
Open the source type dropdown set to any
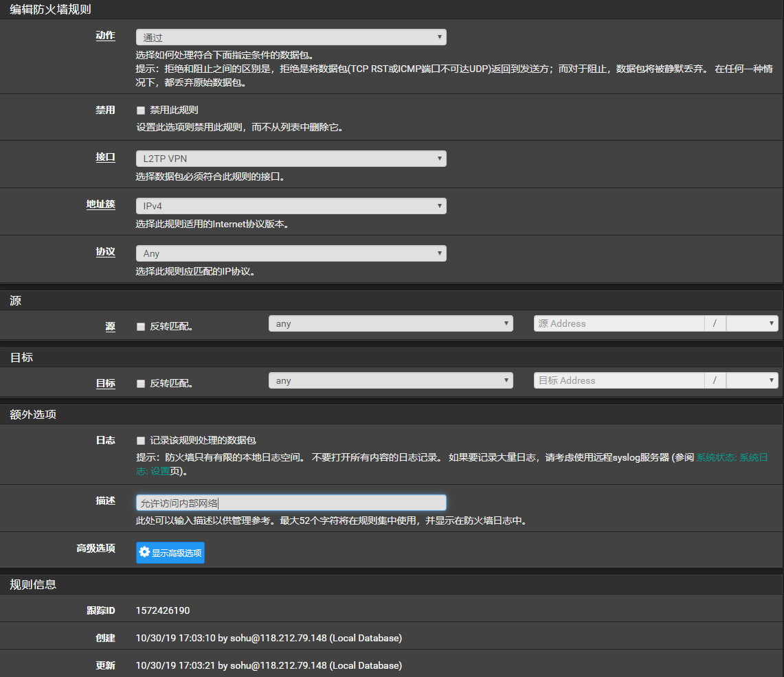tap(390, 323)
